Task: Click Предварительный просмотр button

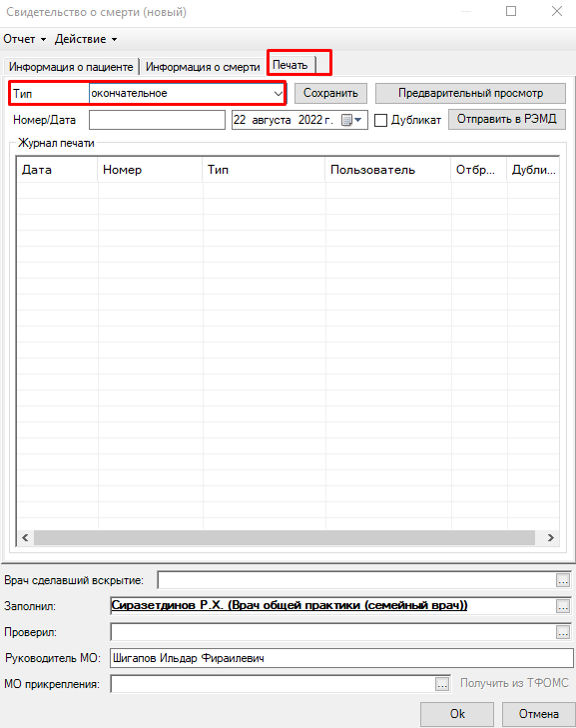Action: coord(470,93)
